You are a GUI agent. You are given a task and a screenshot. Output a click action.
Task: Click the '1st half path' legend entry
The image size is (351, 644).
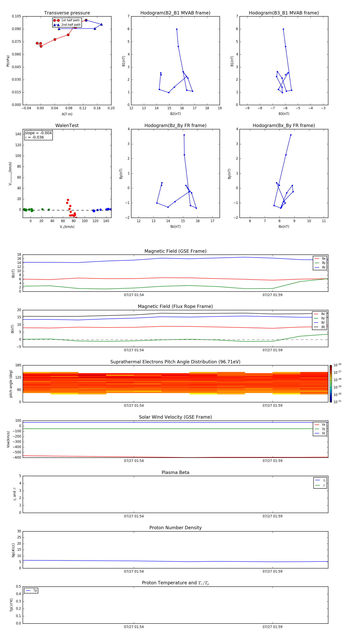67,20
